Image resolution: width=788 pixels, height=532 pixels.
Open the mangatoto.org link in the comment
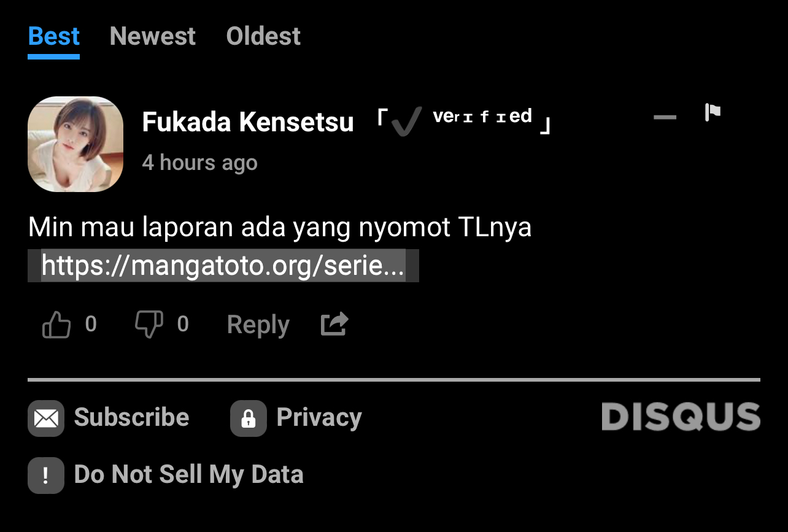(223, 266)
